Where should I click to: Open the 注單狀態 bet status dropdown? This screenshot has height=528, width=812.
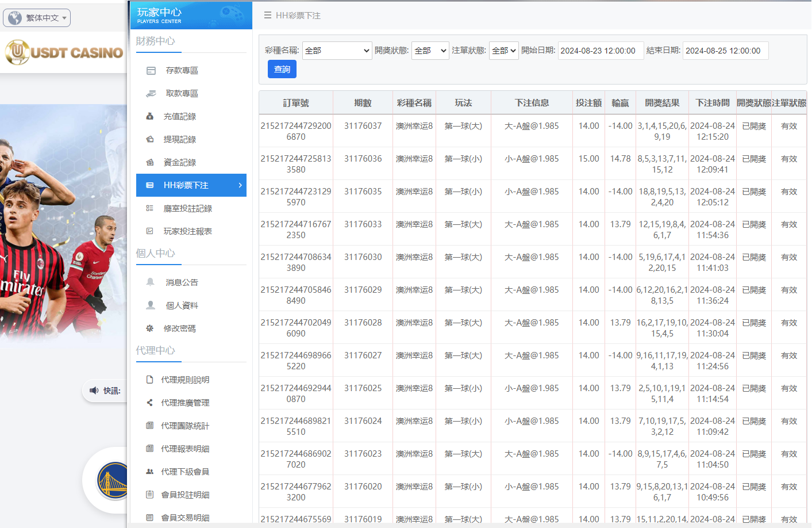click(x=503, y=51)
